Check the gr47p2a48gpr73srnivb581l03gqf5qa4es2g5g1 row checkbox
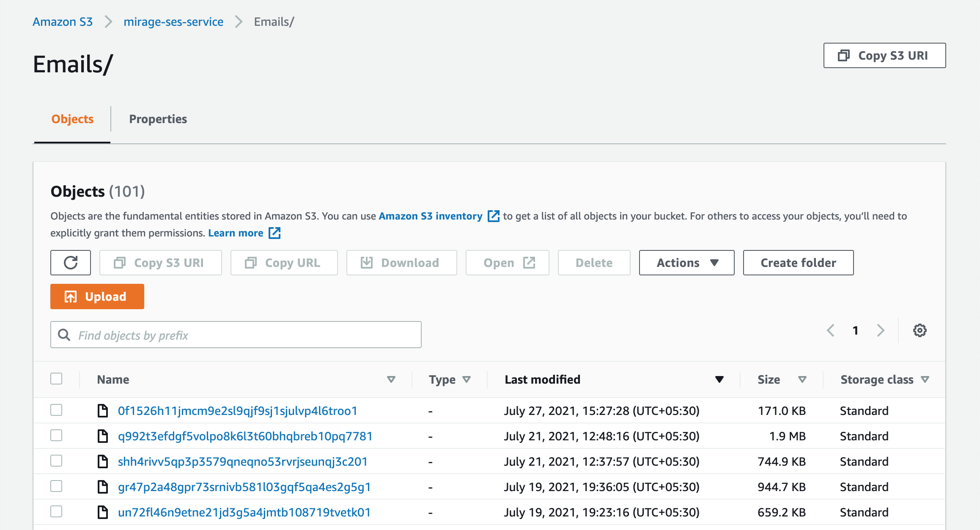Screen dimensions: 980x530 [56, 486]
